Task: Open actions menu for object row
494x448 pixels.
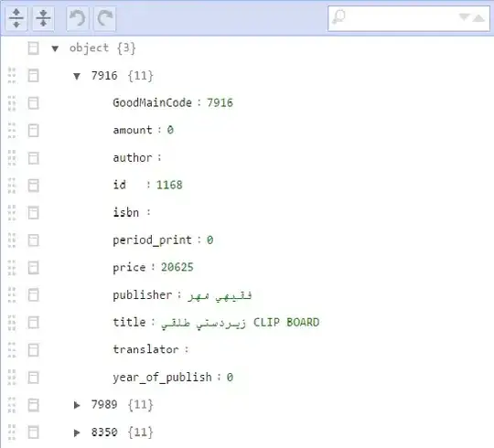Action: pos(34,48)
